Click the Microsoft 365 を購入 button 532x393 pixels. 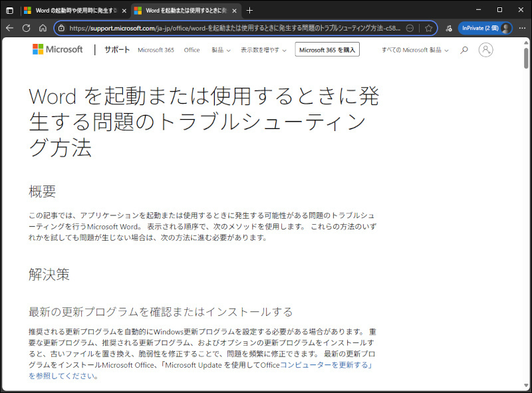327,50
